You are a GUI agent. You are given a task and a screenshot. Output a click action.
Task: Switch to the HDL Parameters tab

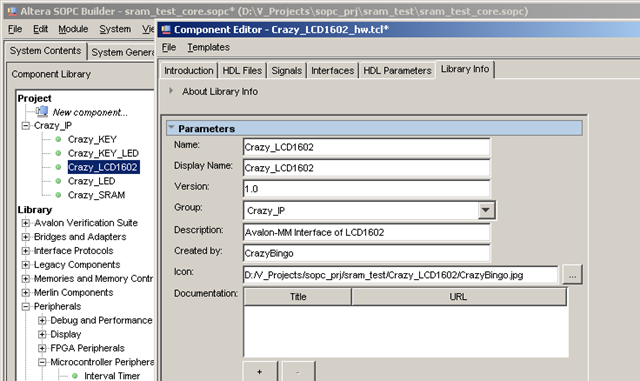397,71
